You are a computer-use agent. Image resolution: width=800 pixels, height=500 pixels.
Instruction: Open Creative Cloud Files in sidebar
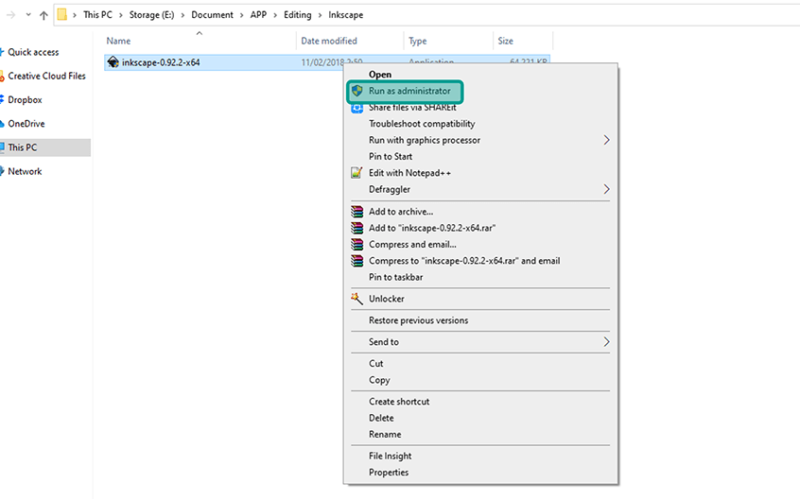47,76
